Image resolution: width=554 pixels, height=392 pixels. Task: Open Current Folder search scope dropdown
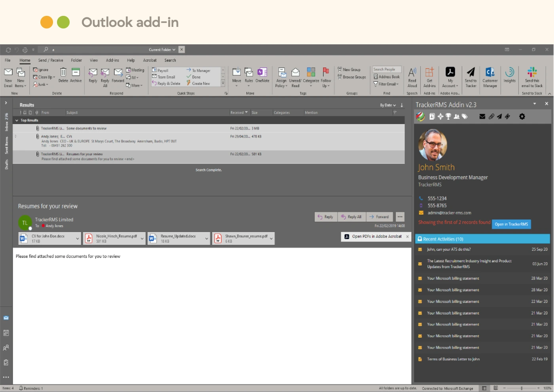162,50
